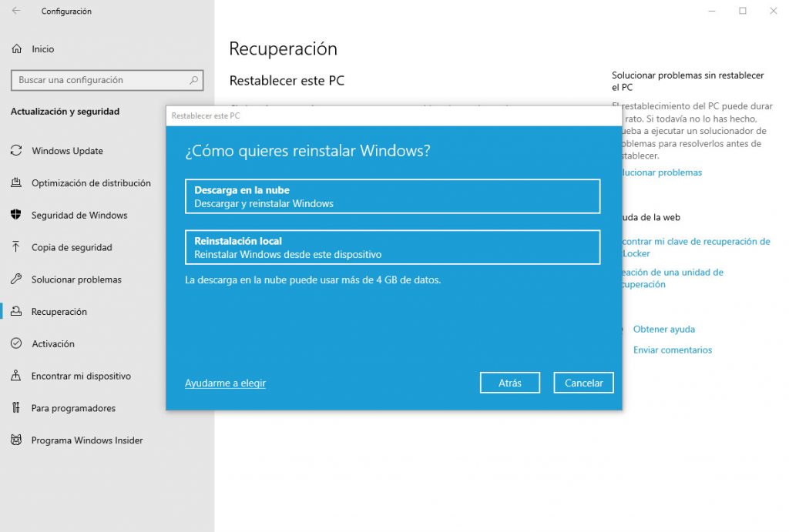Focus the Buscar una configuración search field
The width and height of the screenshot is (789, 532).
tap(100, 80)
